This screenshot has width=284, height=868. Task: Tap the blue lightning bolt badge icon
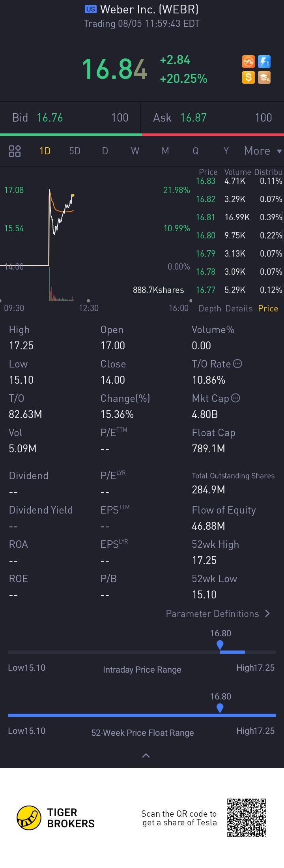click(264, 62)
